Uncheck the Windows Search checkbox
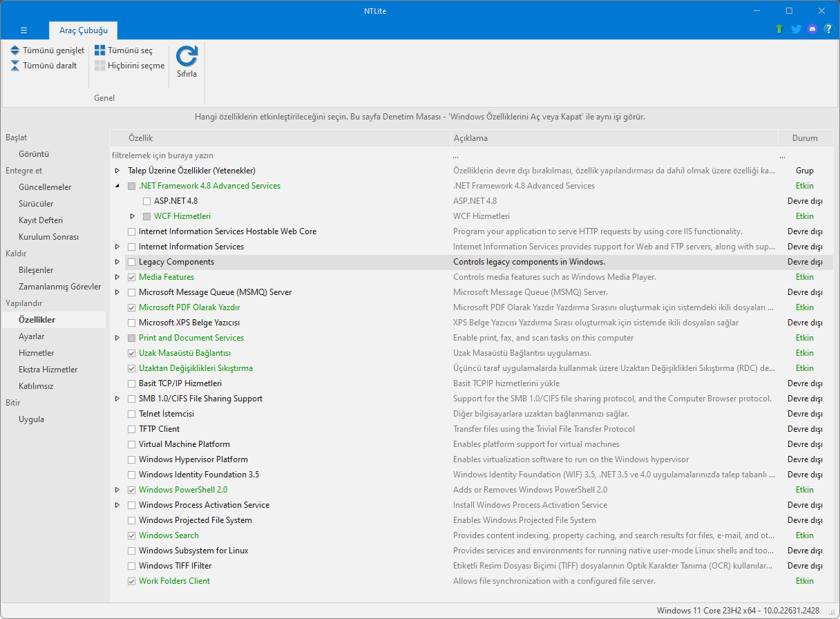This screenshot has height=619, width=840. [132, 535]
